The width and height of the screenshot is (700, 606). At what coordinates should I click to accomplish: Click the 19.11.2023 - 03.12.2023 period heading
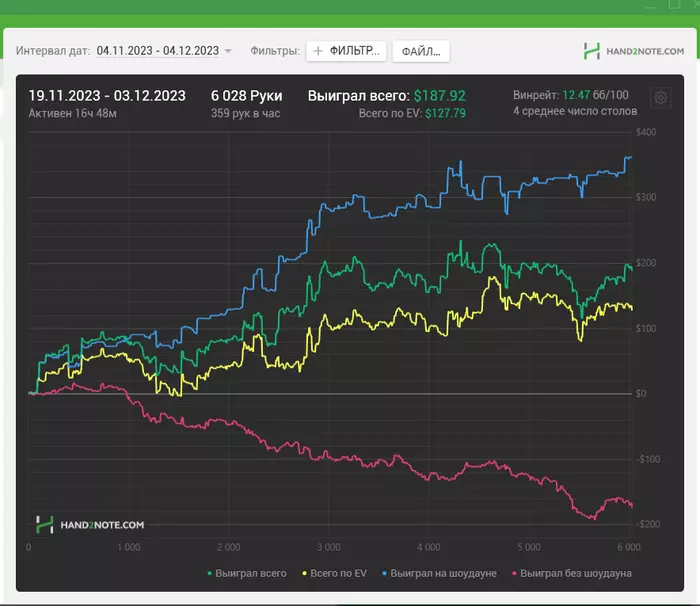pyautogui.click(x=107, y=96)
